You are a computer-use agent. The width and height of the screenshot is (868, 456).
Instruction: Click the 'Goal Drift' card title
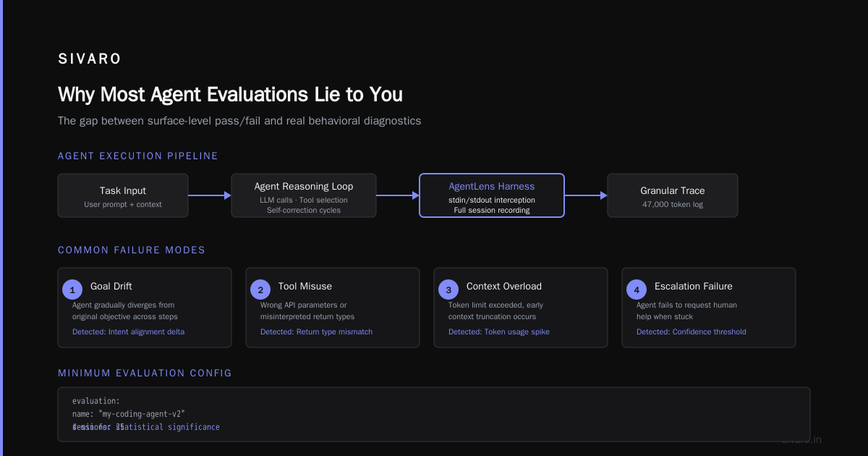click(111, 287)
